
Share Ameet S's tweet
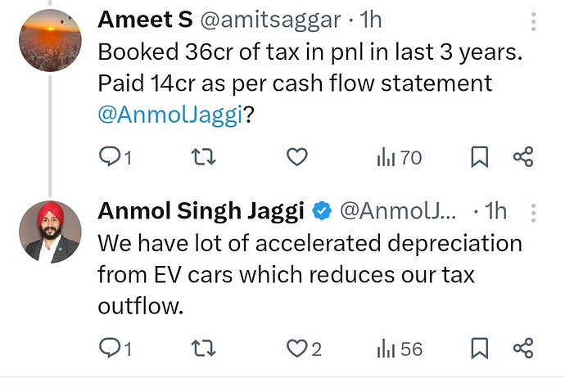pyautogui.click(x=523, y=157)
